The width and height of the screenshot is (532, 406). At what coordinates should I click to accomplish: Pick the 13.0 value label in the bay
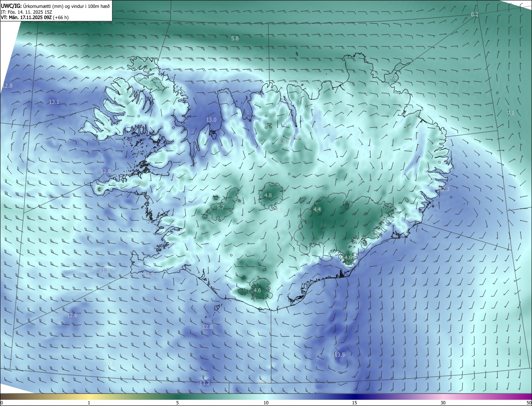point(211,120)
